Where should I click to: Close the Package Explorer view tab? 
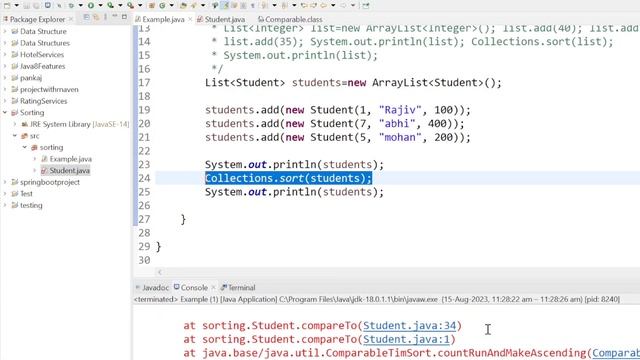pos(71,19)
